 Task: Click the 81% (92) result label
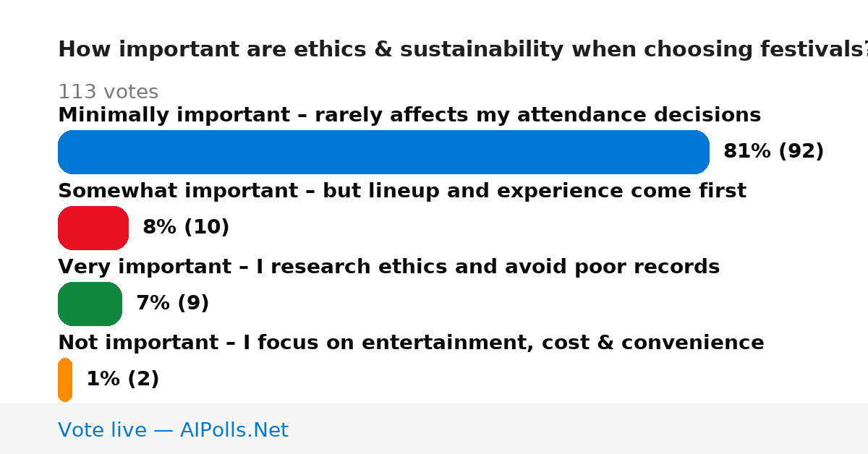pos(773,152)
